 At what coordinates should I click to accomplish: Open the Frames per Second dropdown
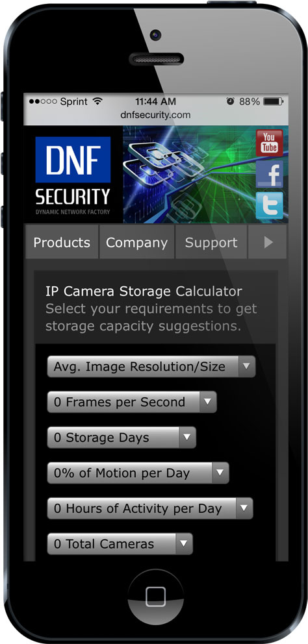(x=132, y=402)
